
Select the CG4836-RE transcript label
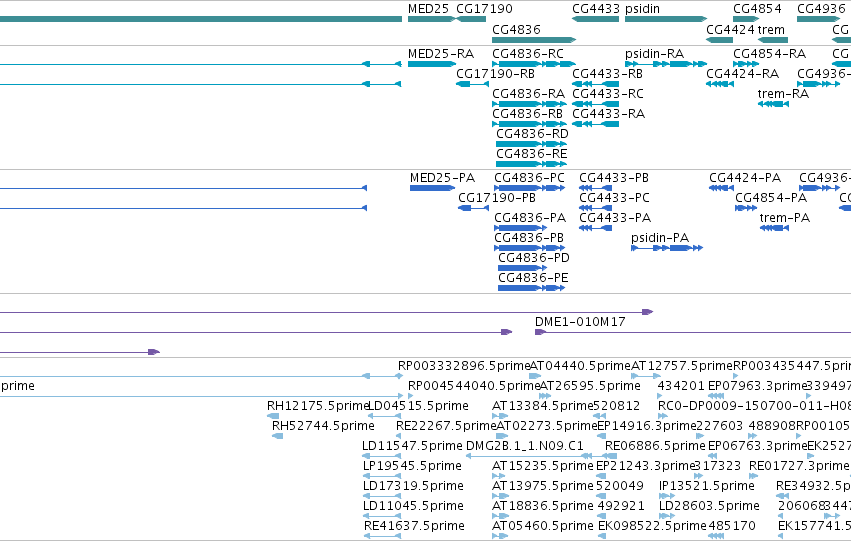[x=532, y=154]
